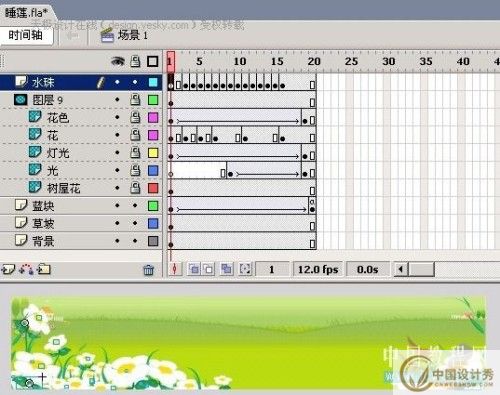The image size is (500, 395).
Task: Click the red playhead at frame 1
Action: tap(171, 61)
